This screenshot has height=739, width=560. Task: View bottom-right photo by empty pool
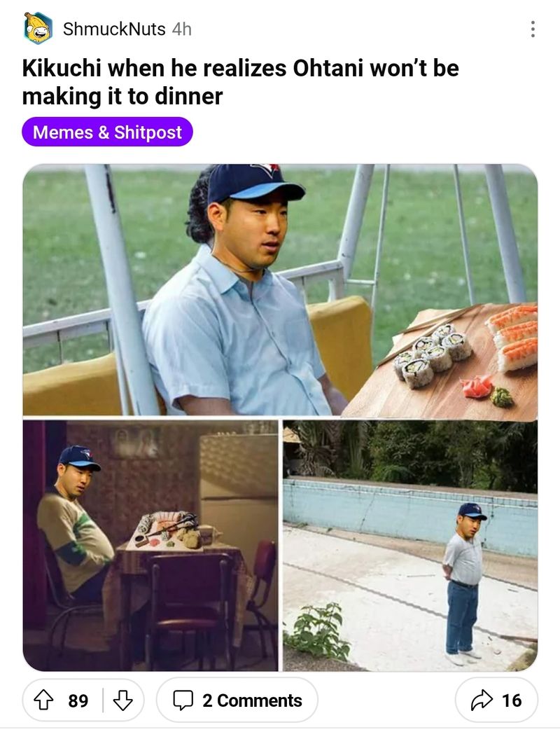410,546
